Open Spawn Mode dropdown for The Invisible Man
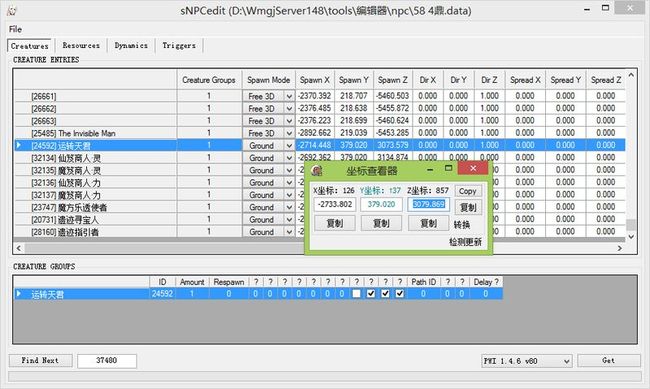Screen dimensions: 650x389 (x=289, y=133)
